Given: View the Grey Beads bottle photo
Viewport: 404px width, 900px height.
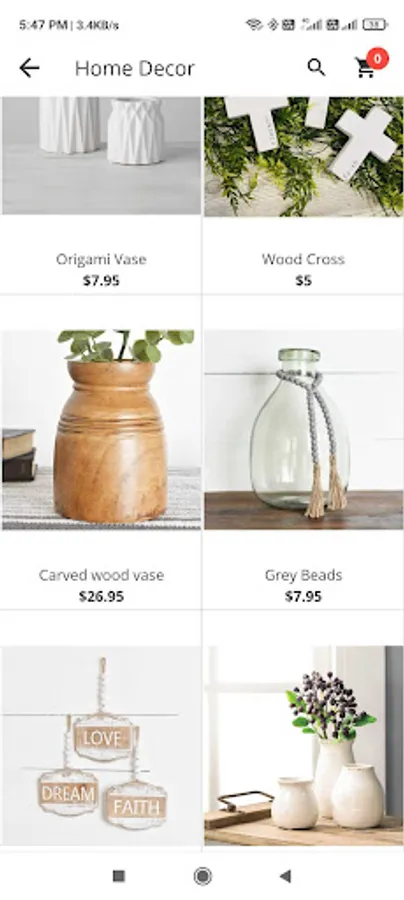Looking at the screenshot, I should point(304,429).
